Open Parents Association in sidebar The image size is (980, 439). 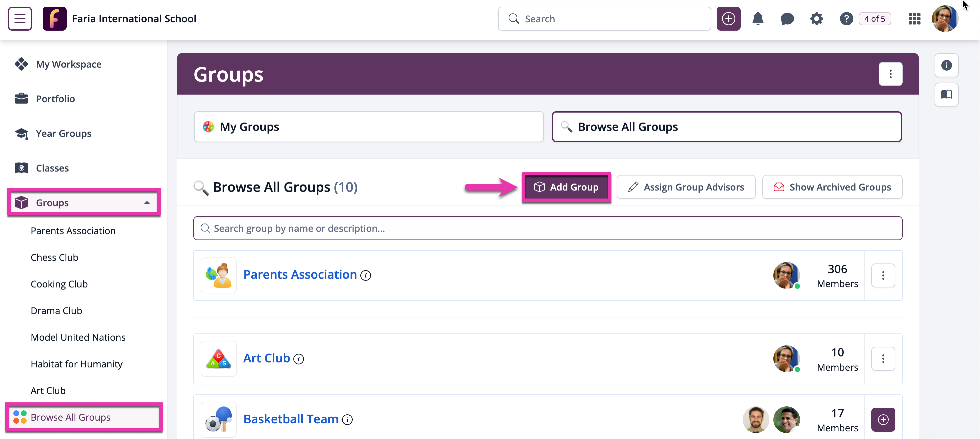pos(73,230)
